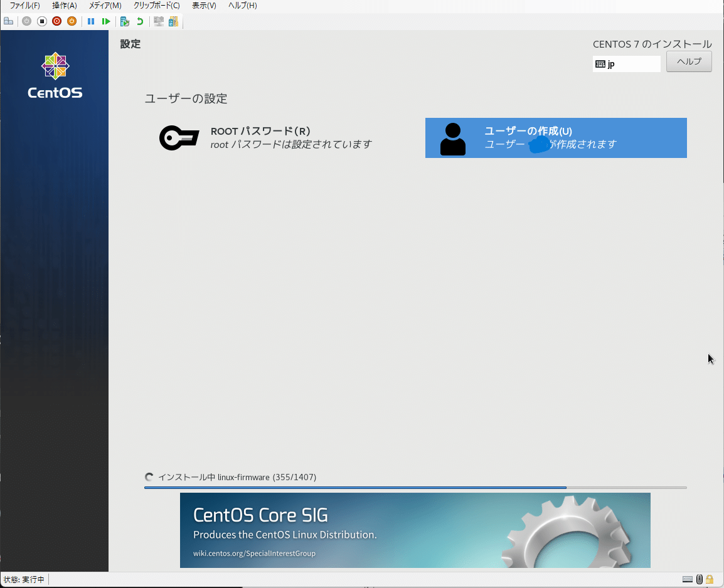Select the orange shutdown toolbar icon

point(72,21)
